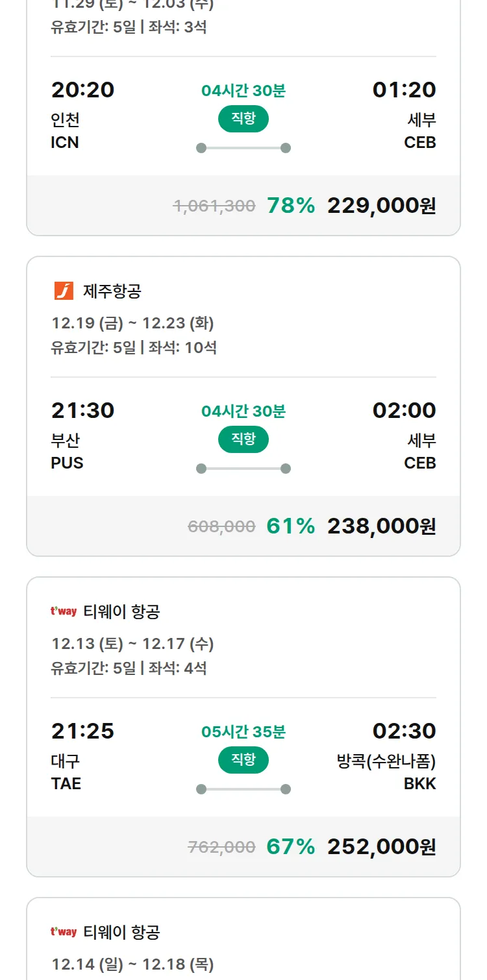Viewport: 487px width, 980px height.
Task: Open the 제주항공 airline name
Action: (x=112, y=291)
